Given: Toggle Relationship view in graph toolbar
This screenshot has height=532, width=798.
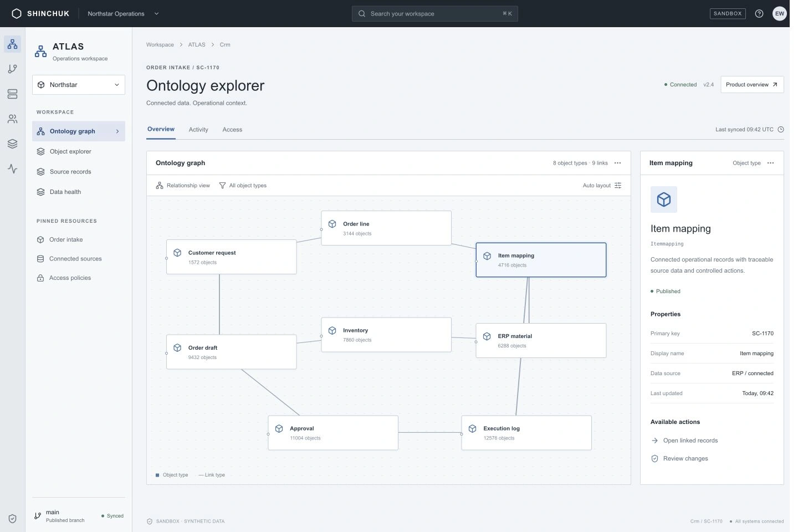Looking at the screenshot, I should [x=183, y=186].
